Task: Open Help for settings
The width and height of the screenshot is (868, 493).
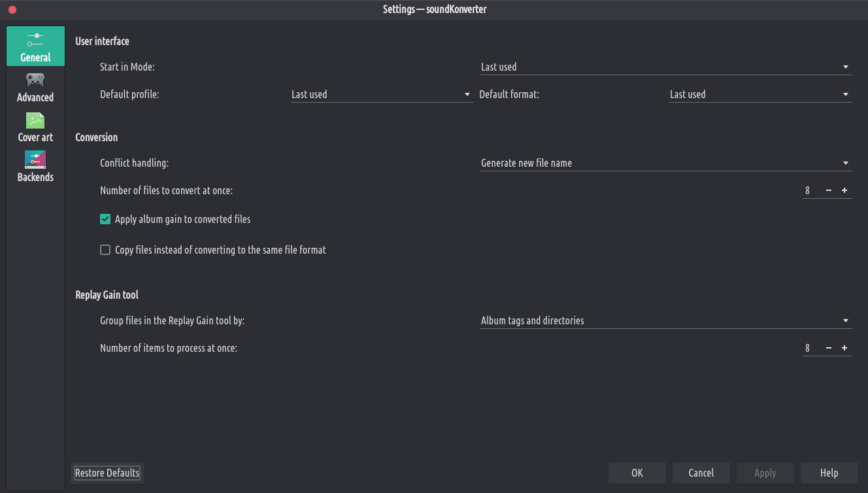Action: (x=829, y=473)
